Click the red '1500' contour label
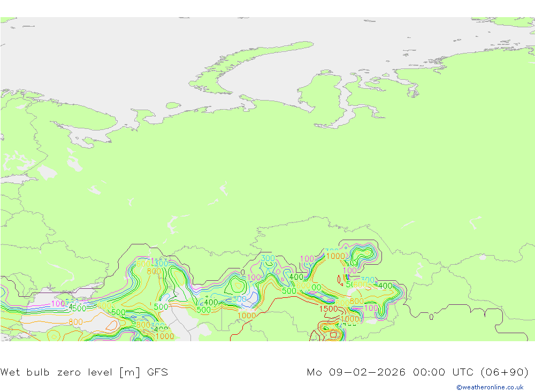535x392 pixels. point(328,309)
